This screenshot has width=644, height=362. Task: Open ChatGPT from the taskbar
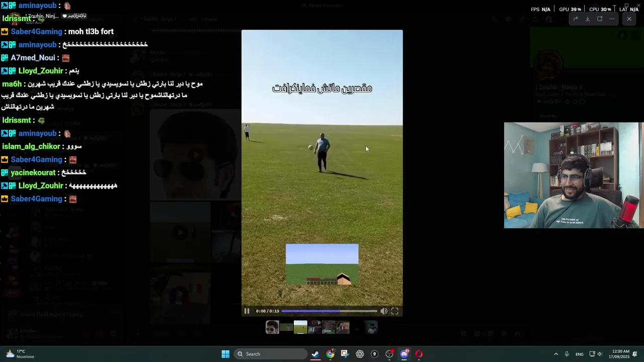[x=360, y=354]
